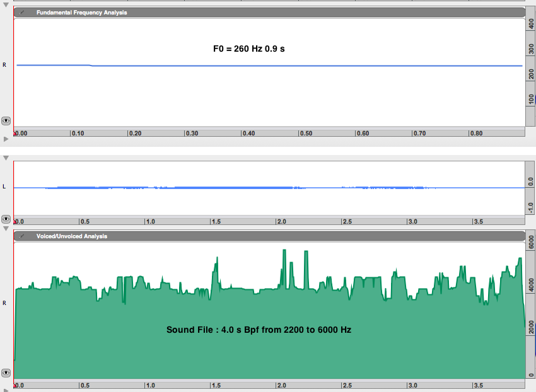Click the 0.50 tick on the Fundamental Frequency ruler
Screen dimensions: 536x392
(x=306, y=133)
